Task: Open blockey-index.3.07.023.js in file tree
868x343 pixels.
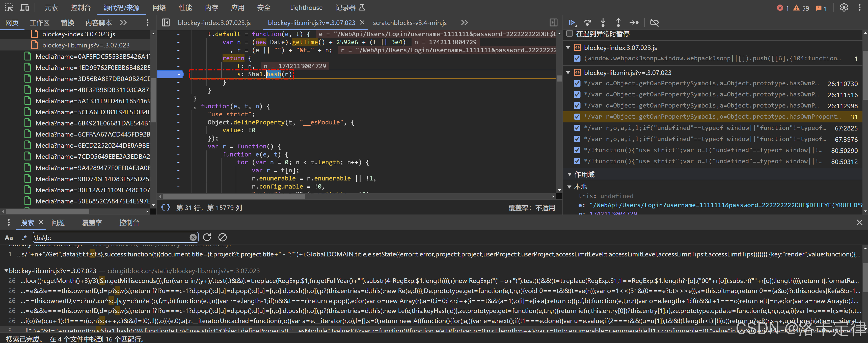Action: (x=78, y=34)
